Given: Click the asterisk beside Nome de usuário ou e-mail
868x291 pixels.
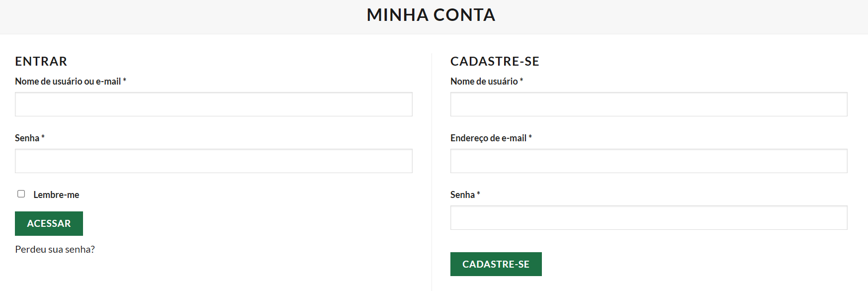Looking at the screenshot, I should [125, 80].
